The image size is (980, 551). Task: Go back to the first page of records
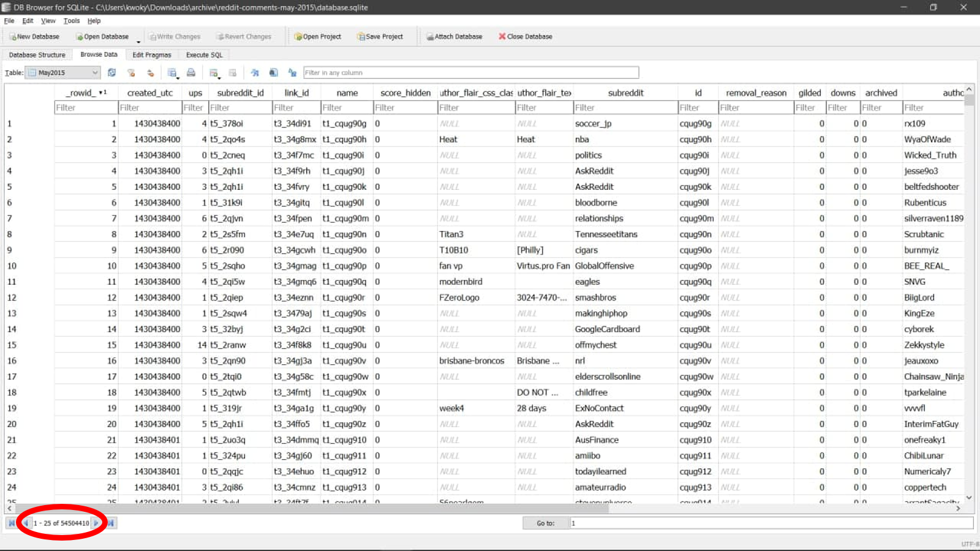tap(11, 523)
